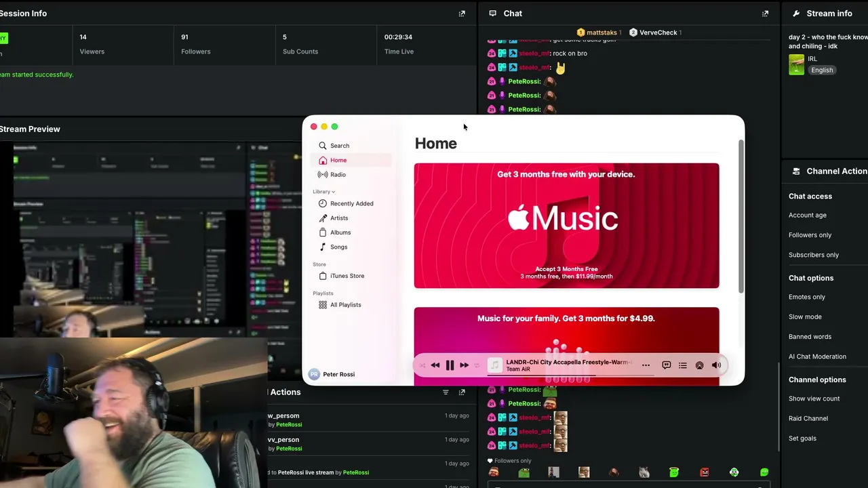Show Albums in the Music library
Screen dimensions: 868x488
[340, 232]
